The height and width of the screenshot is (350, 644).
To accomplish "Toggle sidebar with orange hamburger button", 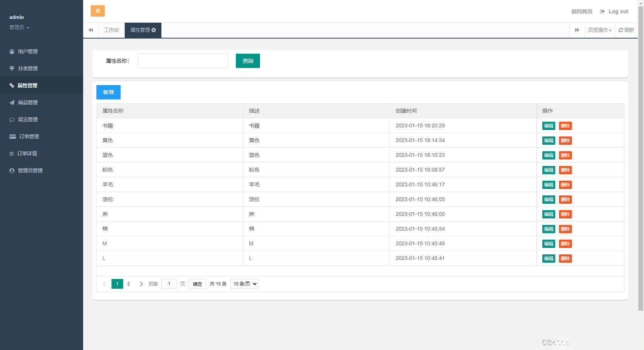I will [98, 11].
